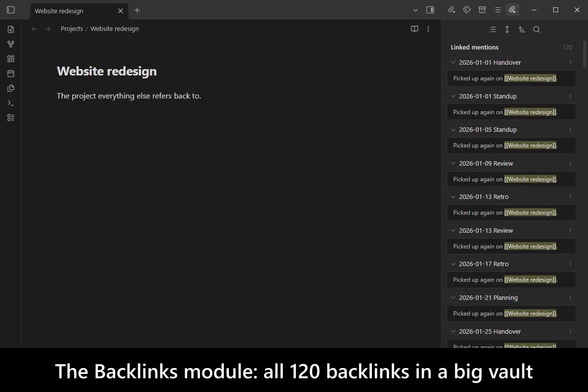
Task: Open match snippet under 2026-01-21 Planning
Action: pos(512,314)
